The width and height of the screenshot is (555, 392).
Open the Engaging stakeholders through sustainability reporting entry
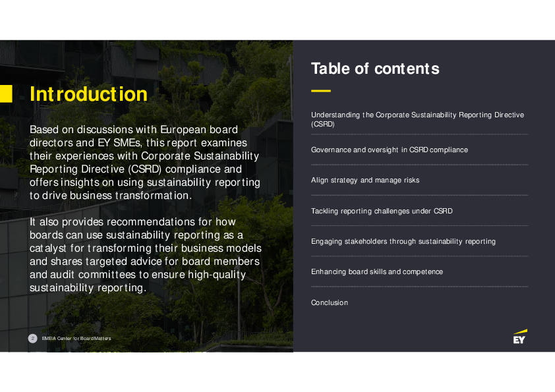tap(403, 241)
